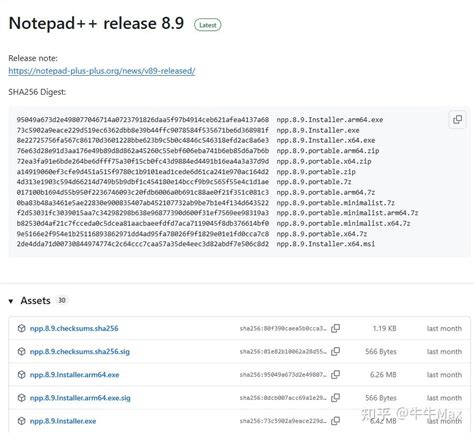
Task: Click 566 Bytes in npp.8.9.Installer.arm64.exe.sig row
Action: coord(381,398)
